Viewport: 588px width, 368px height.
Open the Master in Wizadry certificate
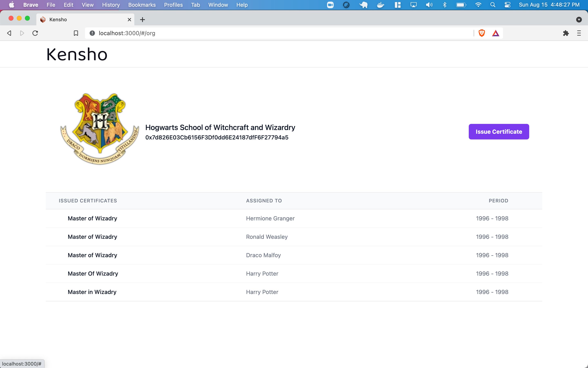(x=92, y=292)
